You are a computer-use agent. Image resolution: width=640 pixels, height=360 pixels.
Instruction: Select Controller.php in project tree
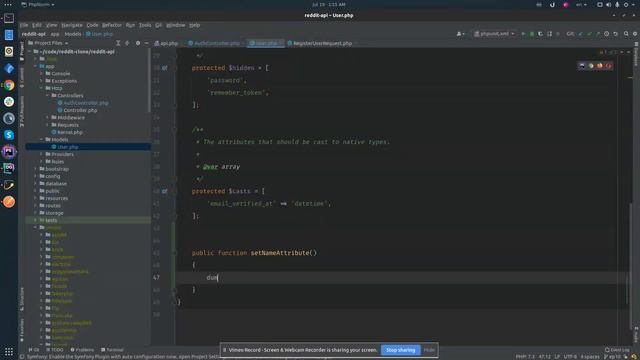(78, 110)
